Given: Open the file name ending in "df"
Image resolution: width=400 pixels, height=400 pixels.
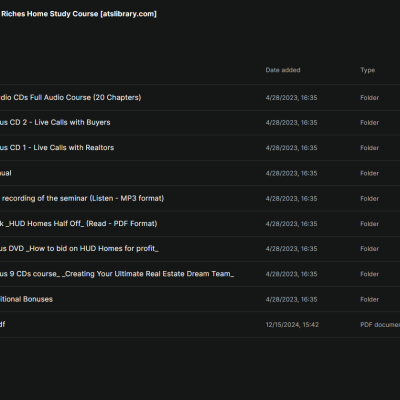Looking at the screenshot, I should [3, 324].
